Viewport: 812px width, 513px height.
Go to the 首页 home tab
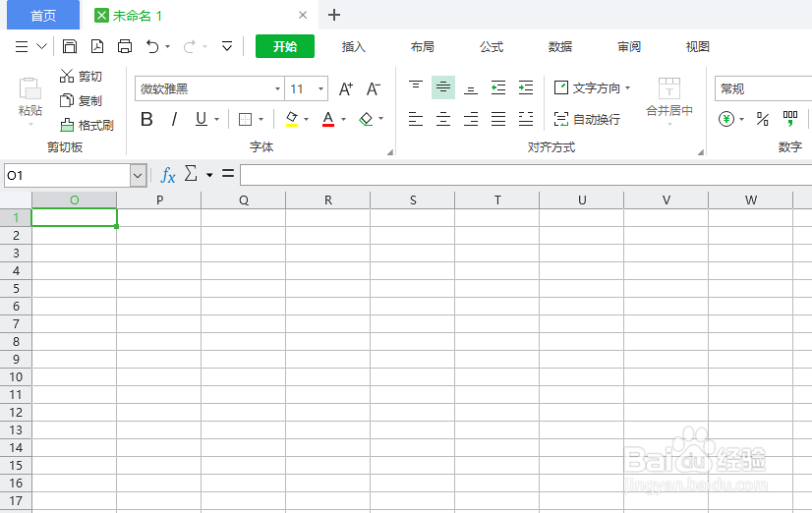pos(43,15)
